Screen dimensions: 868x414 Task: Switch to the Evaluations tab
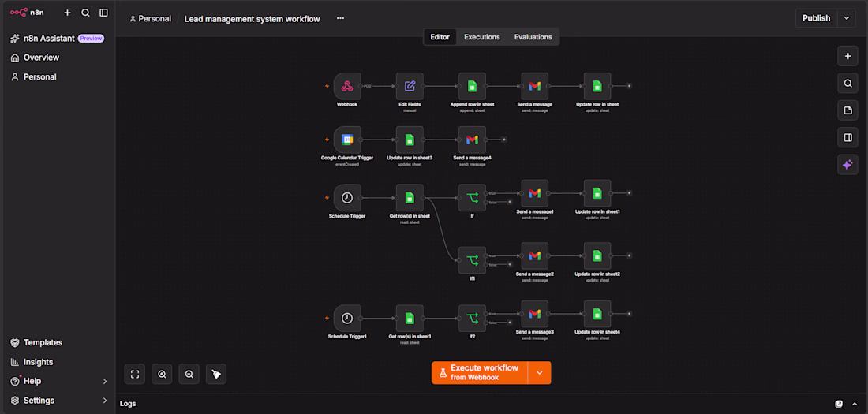(x=533, y=37)
